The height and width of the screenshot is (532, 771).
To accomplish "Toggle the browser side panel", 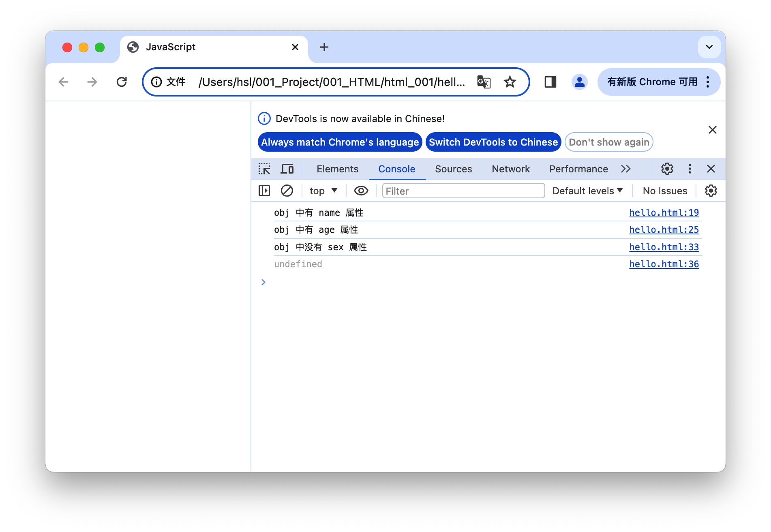I will click(x=550, y=82).
